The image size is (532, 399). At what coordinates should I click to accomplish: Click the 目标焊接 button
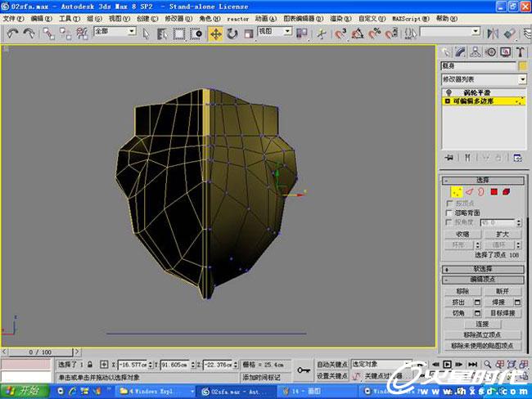pos(503,313)
